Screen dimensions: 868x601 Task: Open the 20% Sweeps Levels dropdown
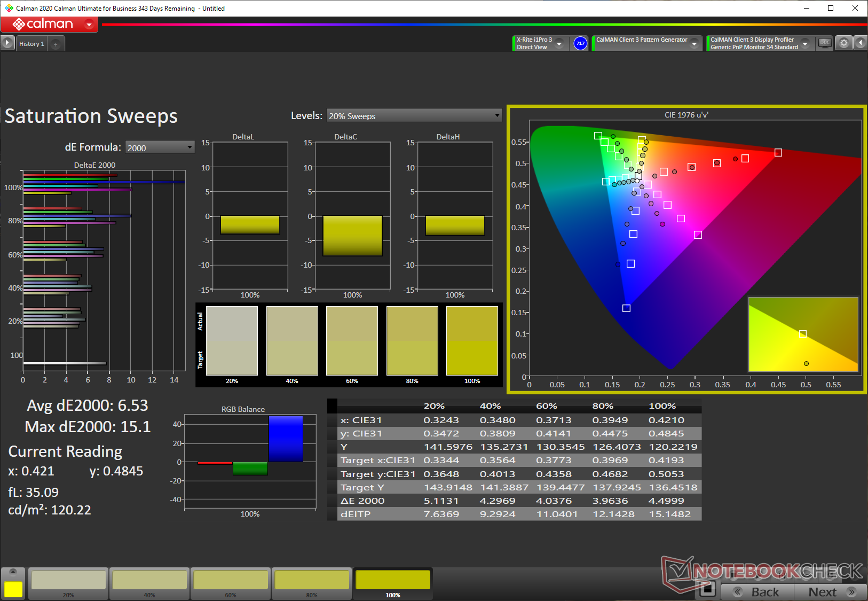(414, 116)
